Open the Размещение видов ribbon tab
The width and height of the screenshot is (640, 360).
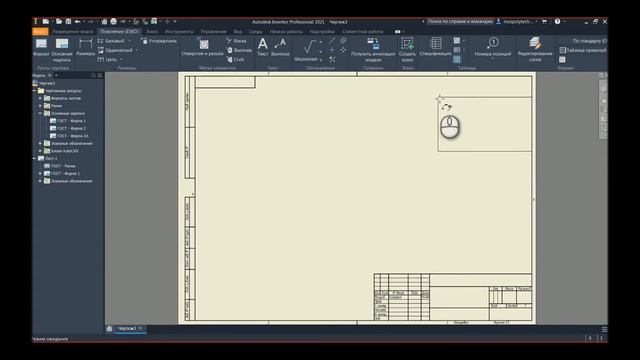(73, 31)
